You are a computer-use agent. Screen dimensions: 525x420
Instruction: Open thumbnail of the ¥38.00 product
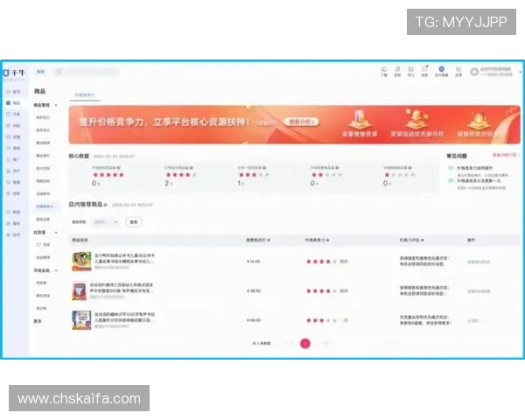point(81,290)
